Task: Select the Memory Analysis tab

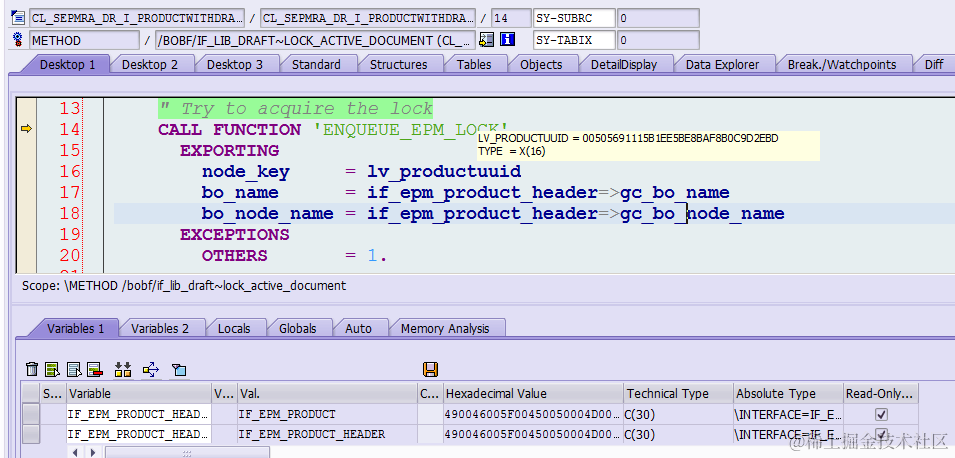Action: click(445, 328)
